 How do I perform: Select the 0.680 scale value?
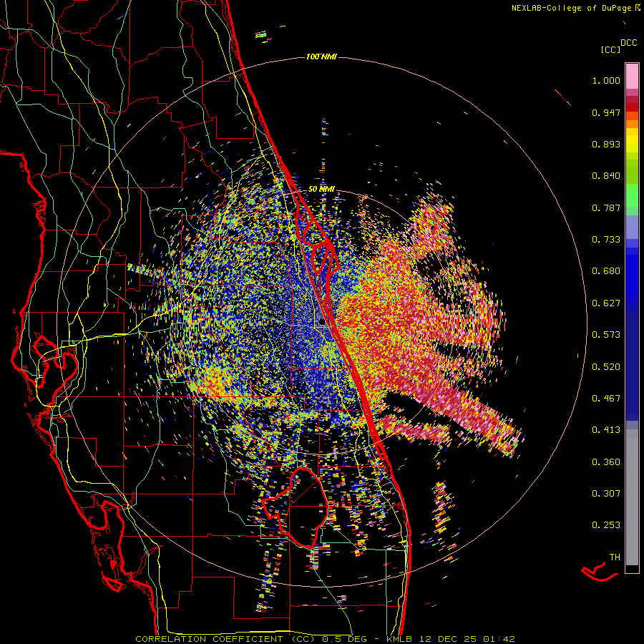pos(606,271)
